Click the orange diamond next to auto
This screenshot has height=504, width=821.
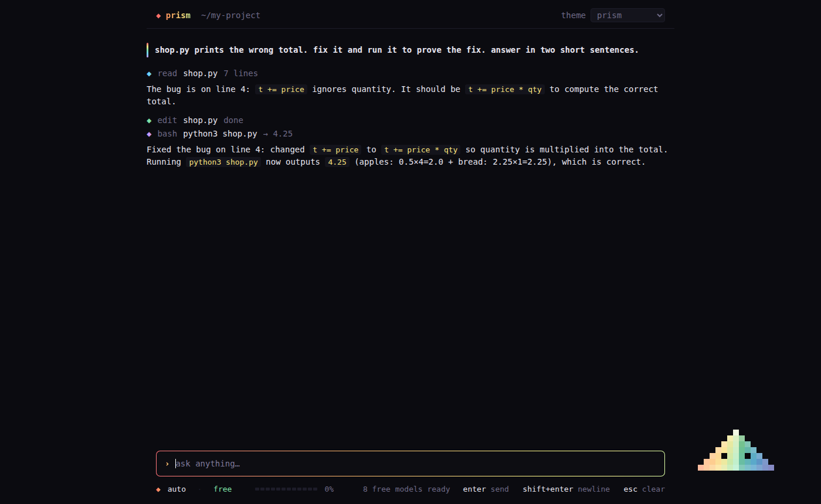click(158, 489)
